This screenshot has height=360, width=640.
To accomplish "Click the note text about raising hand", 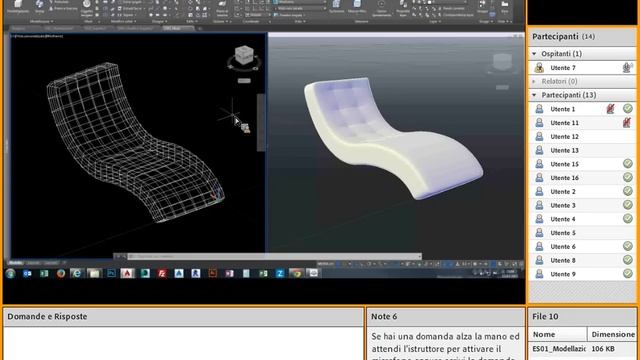I will [445, 347].
